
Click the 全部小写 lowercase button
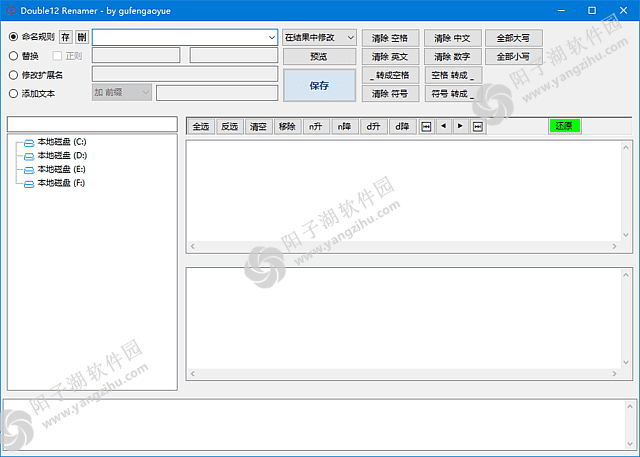(x=513, y=57)
